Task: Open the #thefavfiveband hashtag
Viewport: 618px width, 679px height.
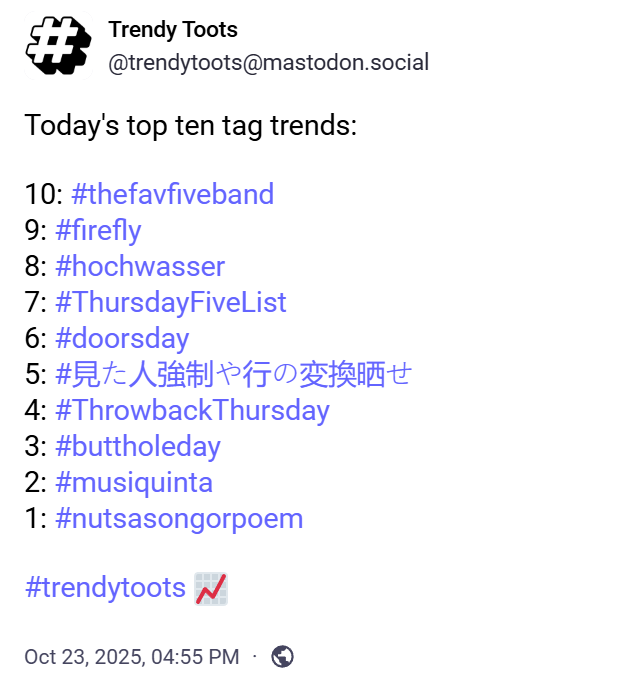Action: (x=172, y=194)
